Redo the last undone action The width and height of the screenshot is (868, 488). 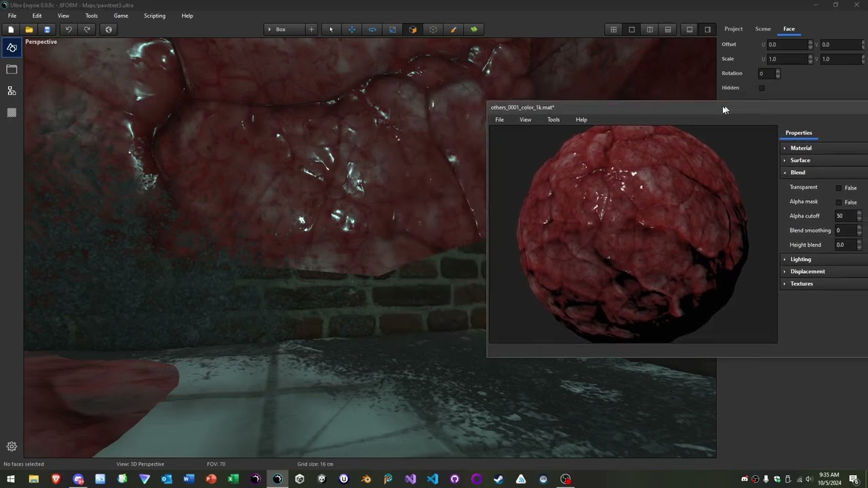pyautogui.click(x=87, y=29)
